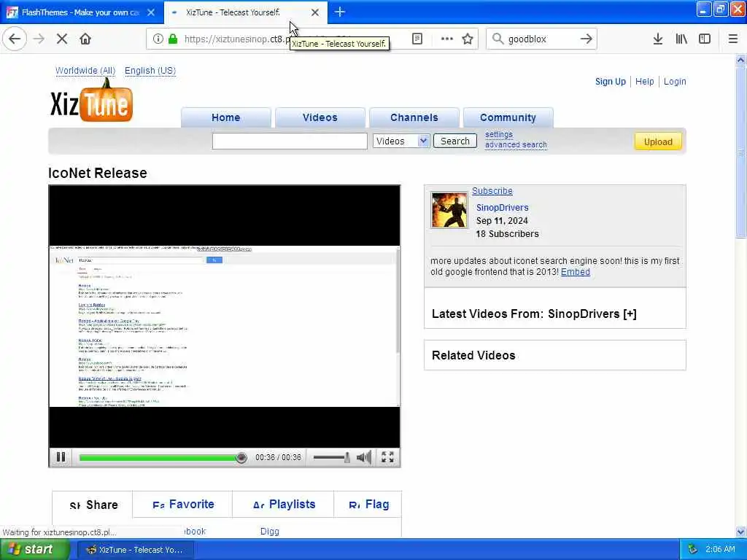Screen dimensions: 747x560
Task: Click the goodblox browser search field
Action: click(x=541, y=39)
